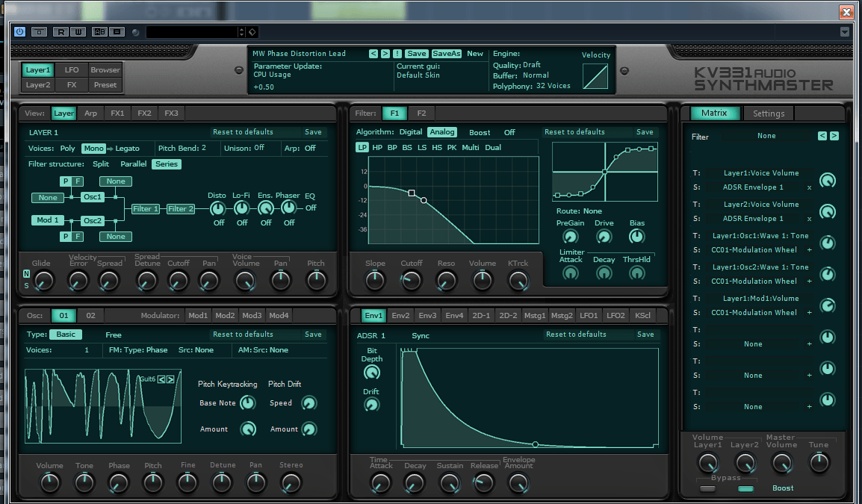Create a new preset with the New button
The image size is (862, 504).
tap(475, 54)
